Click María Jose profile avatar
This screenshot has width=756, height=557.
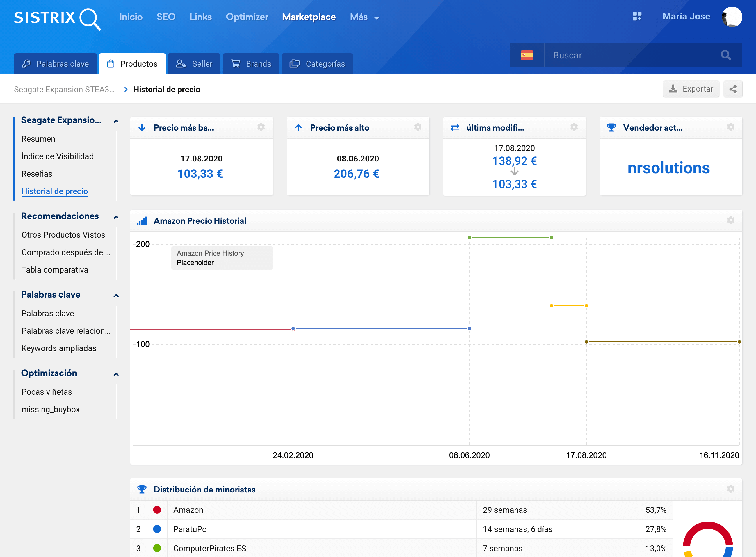pos(732,17)
